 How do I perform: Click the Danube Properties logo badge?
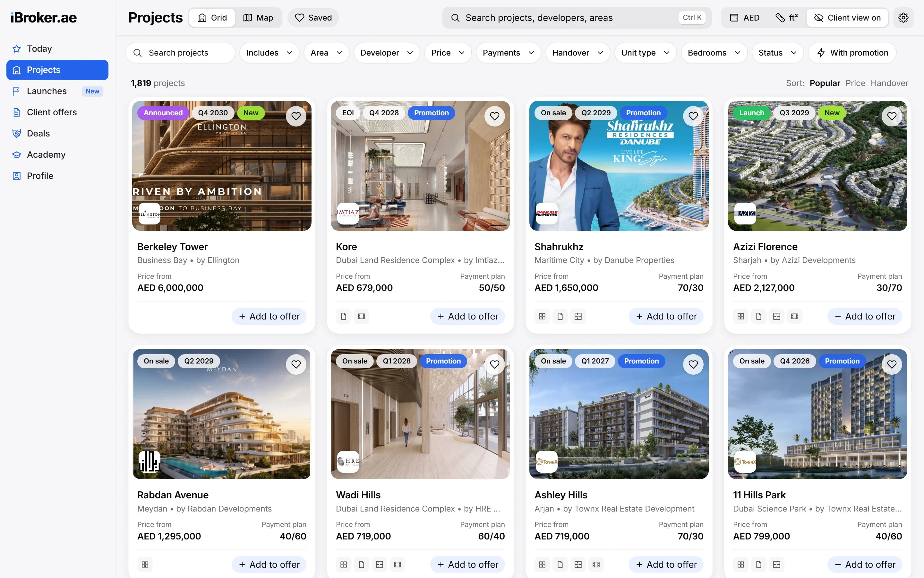click(x=546, y=214)
